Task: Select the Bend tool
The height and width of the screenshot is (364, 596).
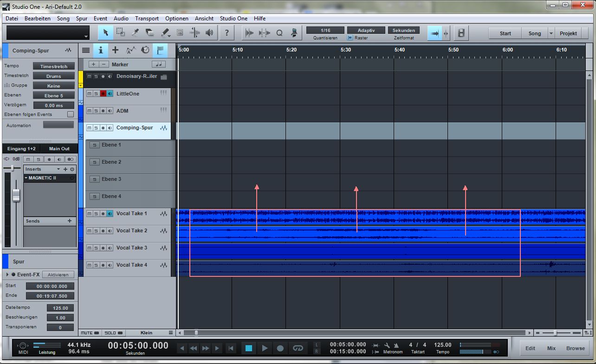Action: tap(195, 33)
